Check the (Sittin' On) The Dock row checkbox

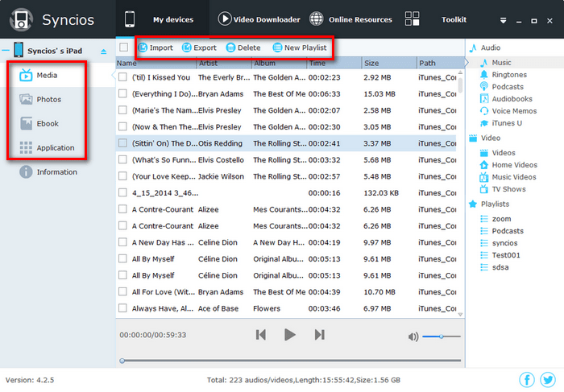pyautogui.click(x=122, y=143)
